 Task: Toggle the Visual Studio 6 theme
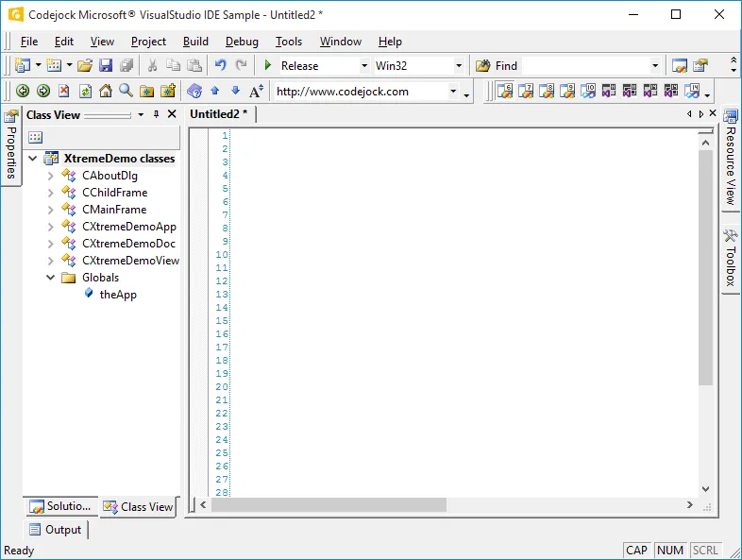(505, 91)
